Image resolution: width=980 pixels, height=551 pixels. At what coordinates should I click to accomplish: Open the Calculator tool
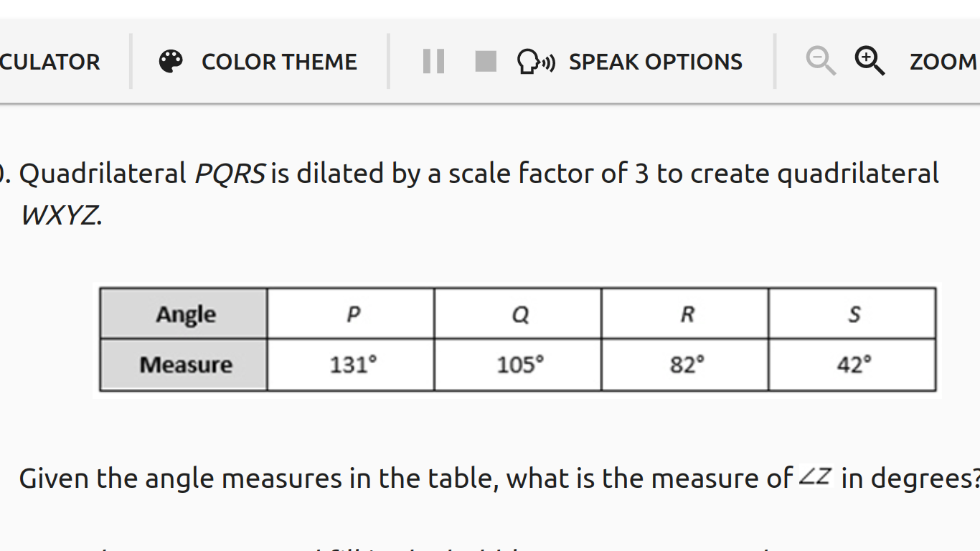[x=50, y=62]
